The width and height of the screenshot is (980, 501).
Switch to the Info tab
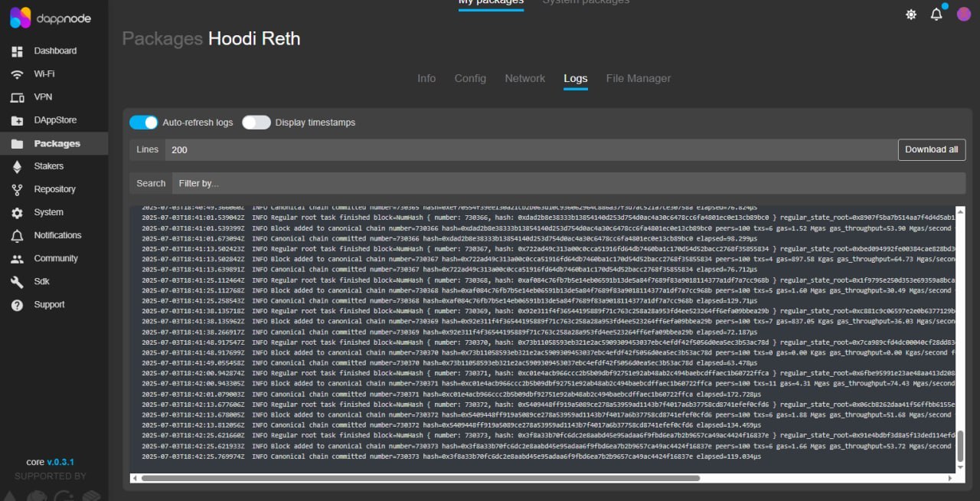click(426, 78)
